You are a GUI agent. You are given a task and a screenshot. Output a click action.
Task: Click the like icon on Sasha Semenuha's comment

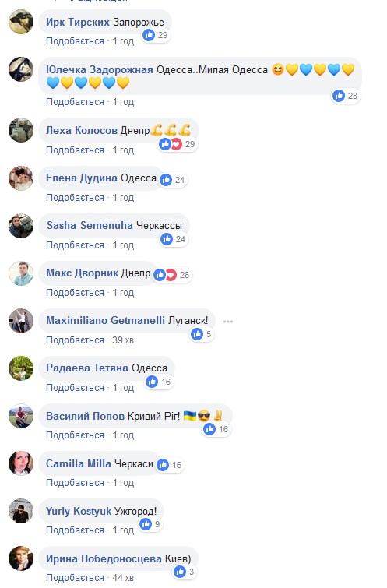pyautogui.click(x=167, y=239)
